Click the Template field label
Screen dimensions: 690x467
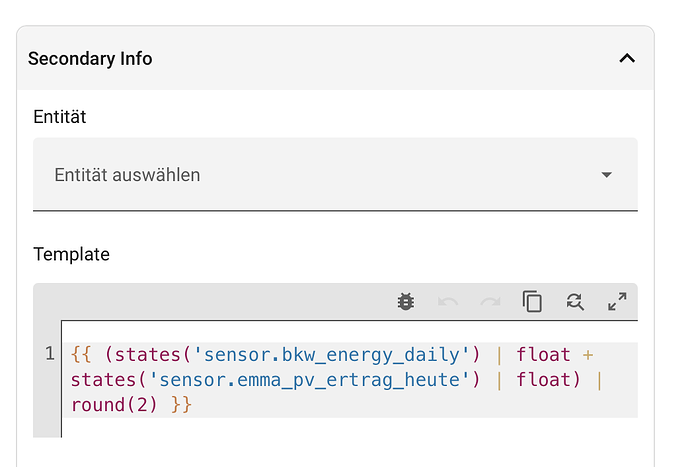click(71, 254)
